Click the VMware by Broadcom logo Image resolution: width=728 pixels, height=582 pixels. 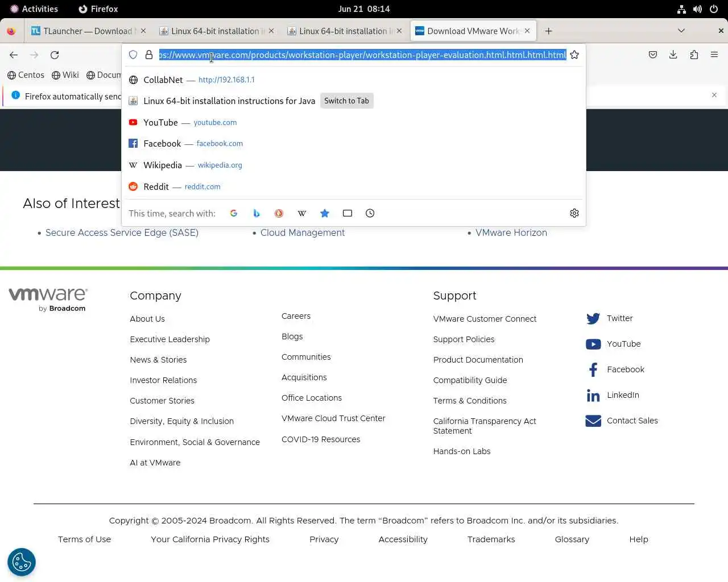pos(48,300)
